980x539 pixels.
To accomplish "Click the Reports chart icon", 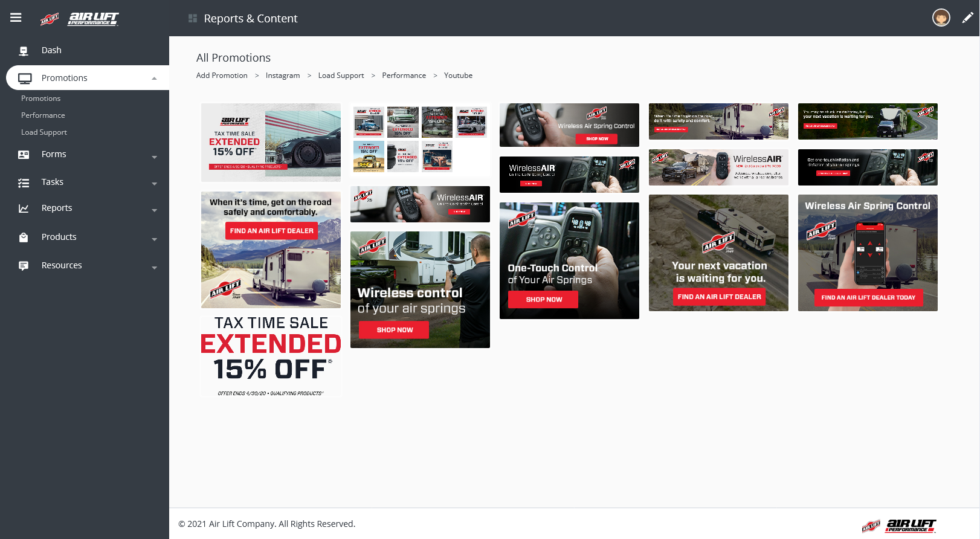I will coord(24,208).
